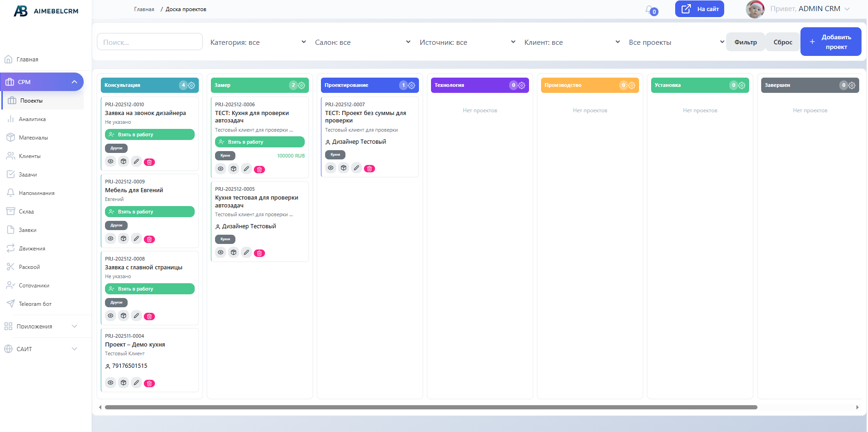Screen dimensions: 868x432
Task: Delete card PRJ-202512-0006 using the trash icon
Action: point(259,169)
